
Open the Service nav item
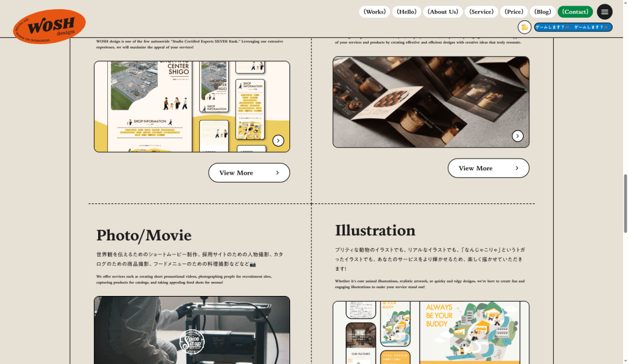[481, 12]
